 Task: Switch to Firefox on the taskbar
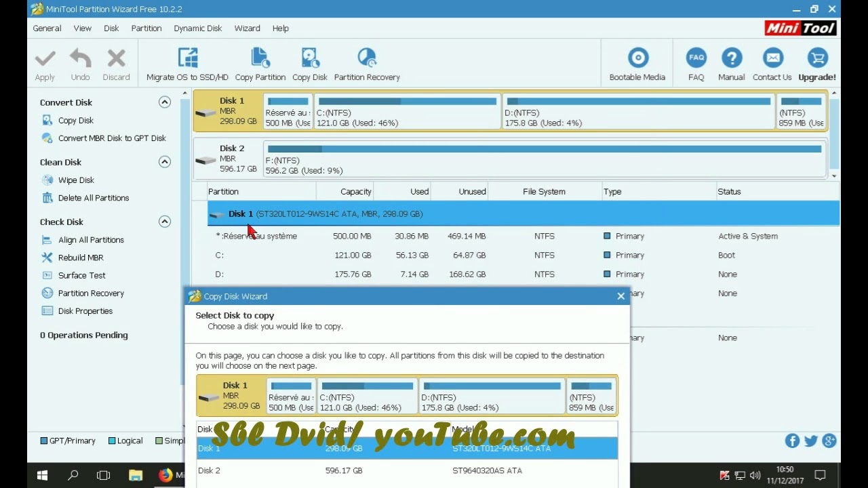165,476
